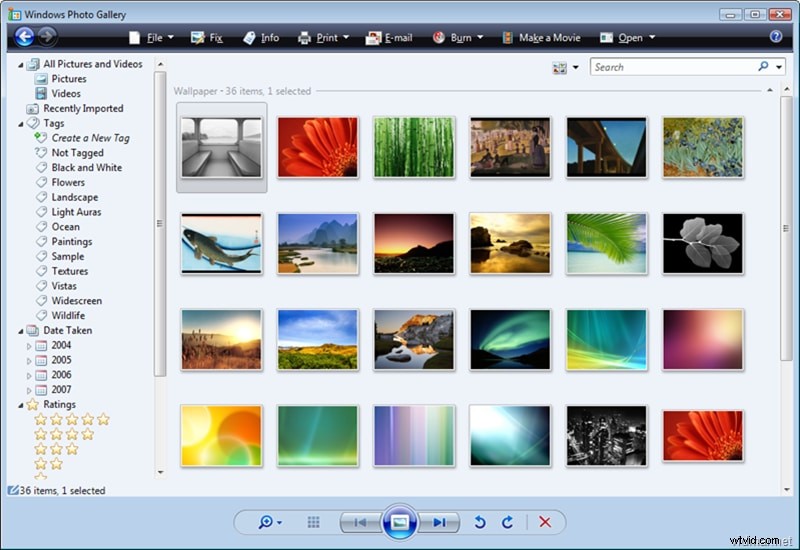Start the slide show with center button
This screenshot has height=550, width=800.
pos(399,522)
